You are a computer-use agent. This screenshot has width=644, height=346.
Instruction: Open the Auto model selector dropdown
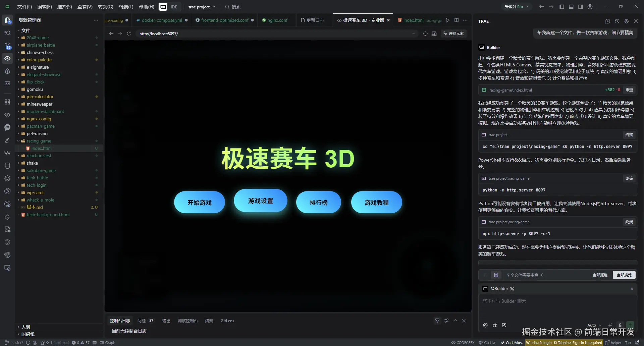pyautogui.click(x=594, y=325)
